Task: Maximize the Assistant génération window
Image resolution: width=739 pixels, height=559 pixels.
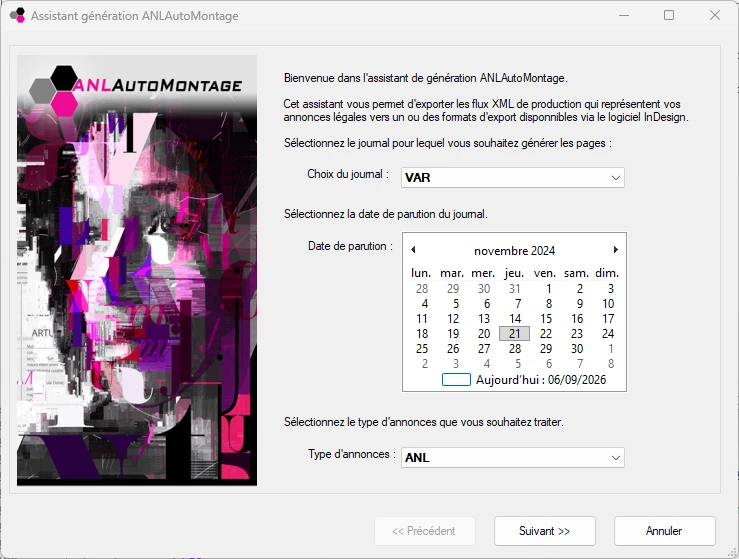Action: tap(669, 15)
